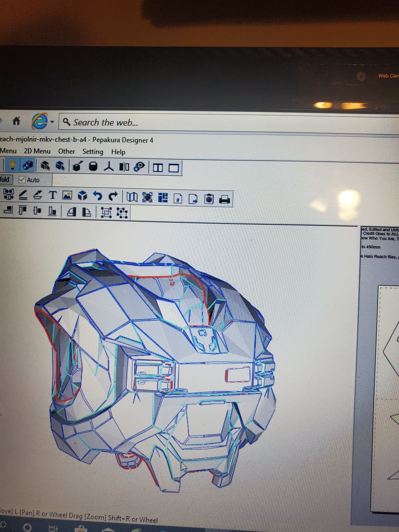Click the ungroup parts icon

coord(122,213)
